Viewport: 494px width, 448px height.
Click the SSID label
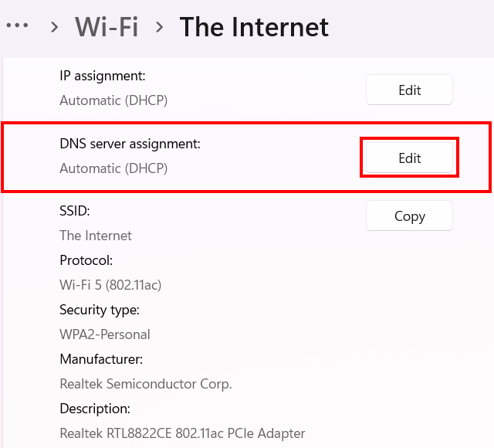click(x=75, y=211)
